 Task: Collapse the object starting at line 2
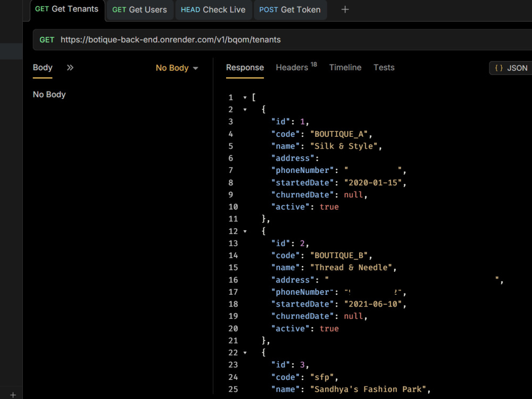point(245,110)
